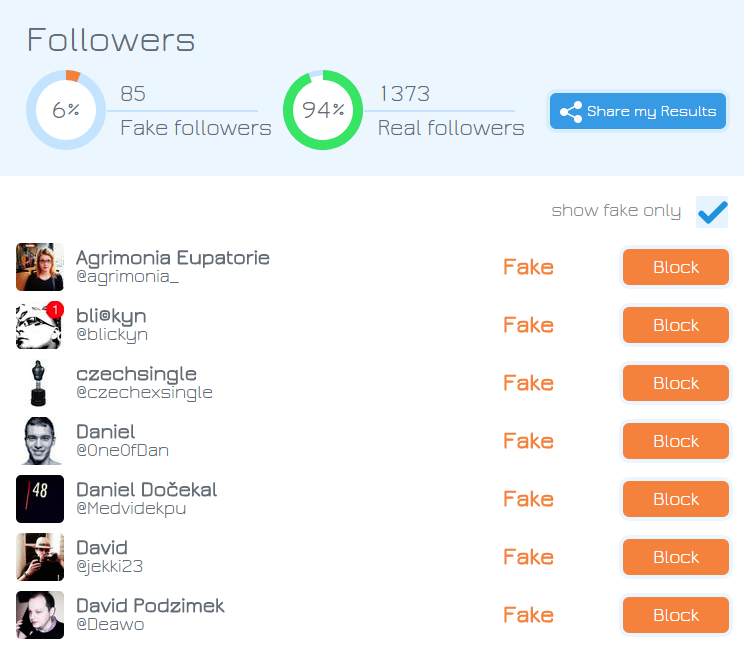The width and height of the screenshot is (744, 653).
Task: Click the share icon in Share my Results
Action: pos(571,112)
